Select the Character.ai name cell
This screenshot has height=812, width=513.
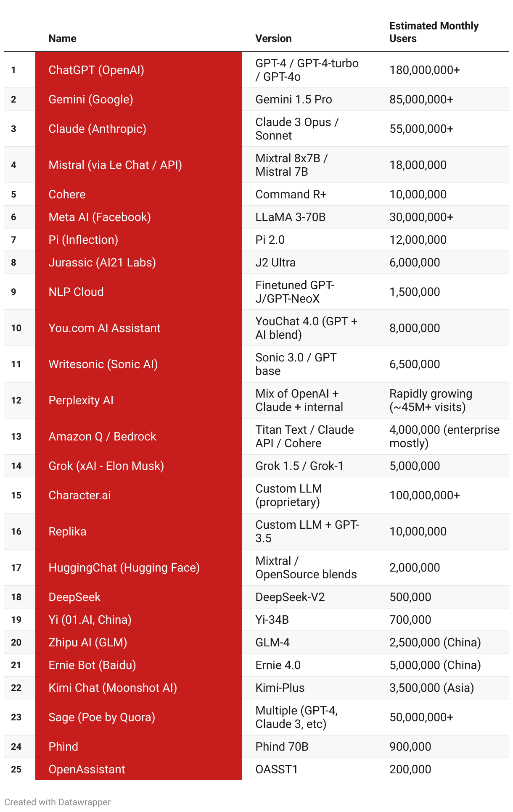click(x=79, y=496)
